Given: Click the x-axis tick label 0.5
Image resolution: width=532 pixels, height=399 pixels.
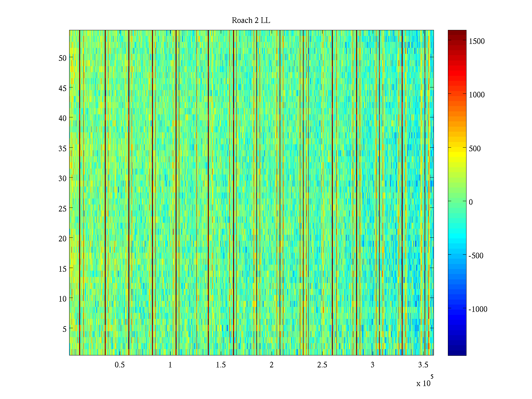Looking at the screenshot, I should click(120, 365).
